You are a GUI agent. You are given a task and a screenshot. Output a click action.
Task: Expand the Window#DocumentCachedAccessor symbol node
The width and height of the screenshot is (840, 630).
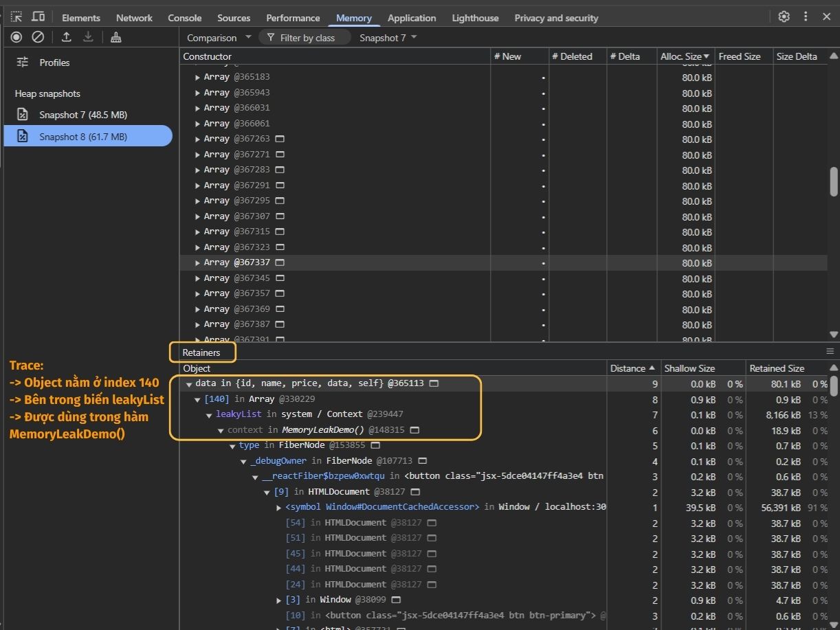coord(278,508)
